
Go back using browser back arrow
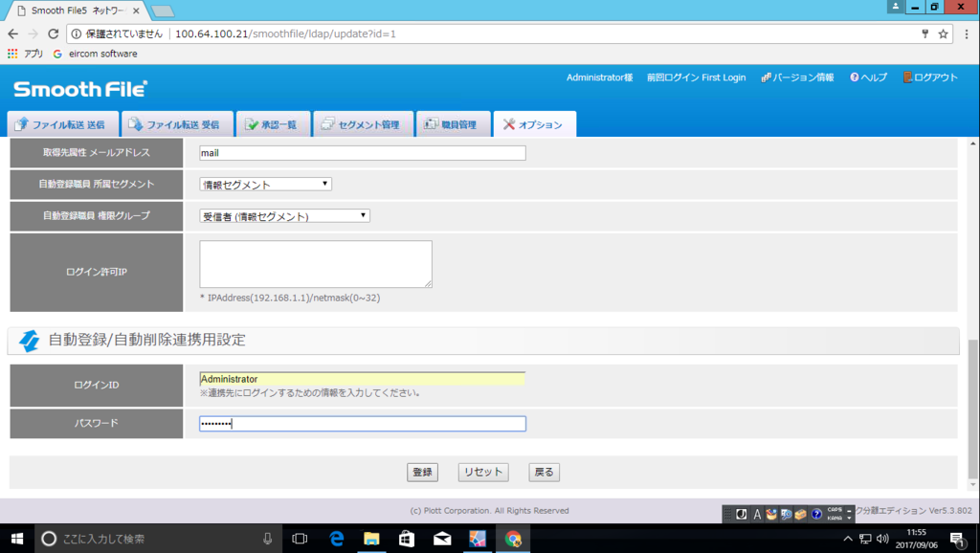click(x=12, y=33)
